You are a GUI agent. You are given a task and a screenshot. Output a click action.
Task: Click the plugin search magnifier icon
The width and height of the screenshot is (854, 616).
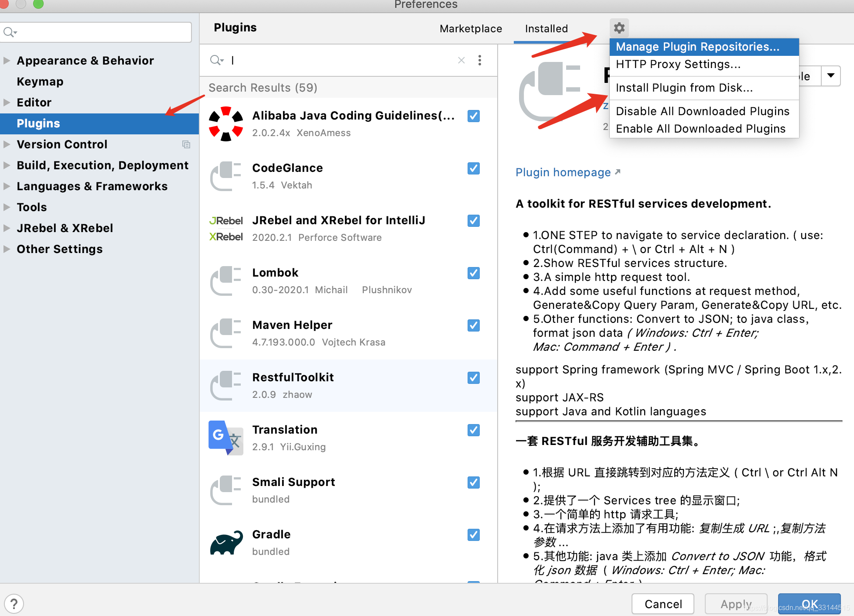216,60
